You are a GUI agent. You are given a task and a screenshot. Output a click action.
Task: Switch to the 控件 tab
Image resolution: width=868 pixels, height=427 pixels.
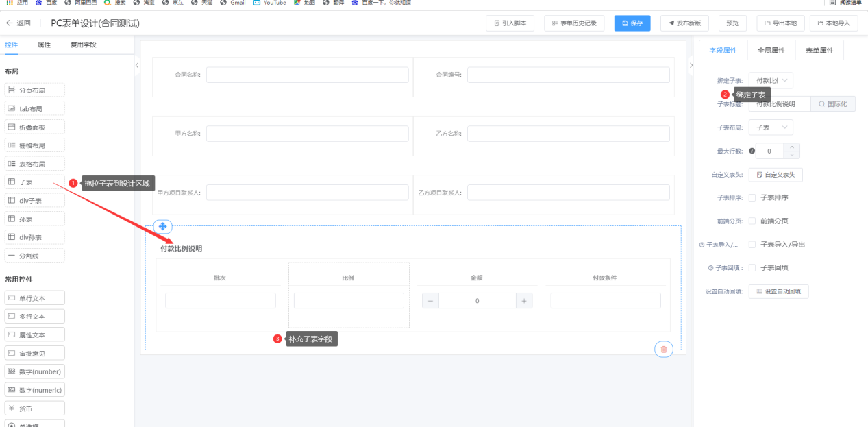[12, 45]
